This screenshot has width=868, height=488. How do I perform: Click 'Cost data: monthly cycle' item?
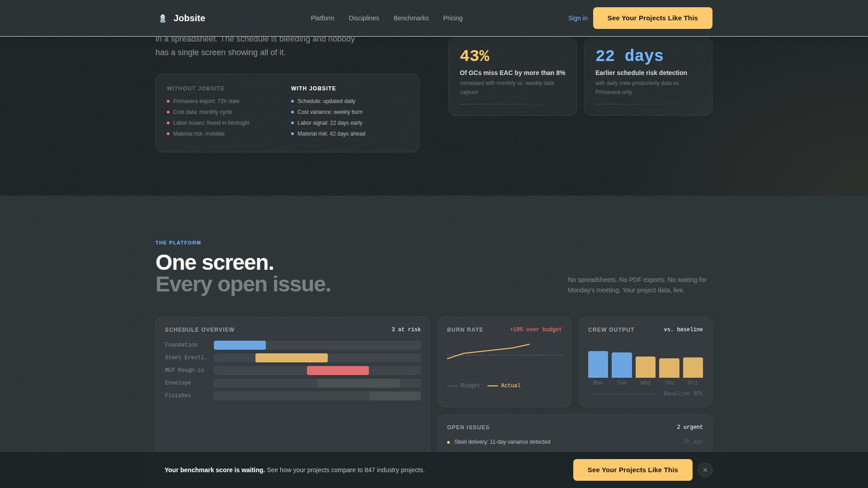[x=203, y=112]
